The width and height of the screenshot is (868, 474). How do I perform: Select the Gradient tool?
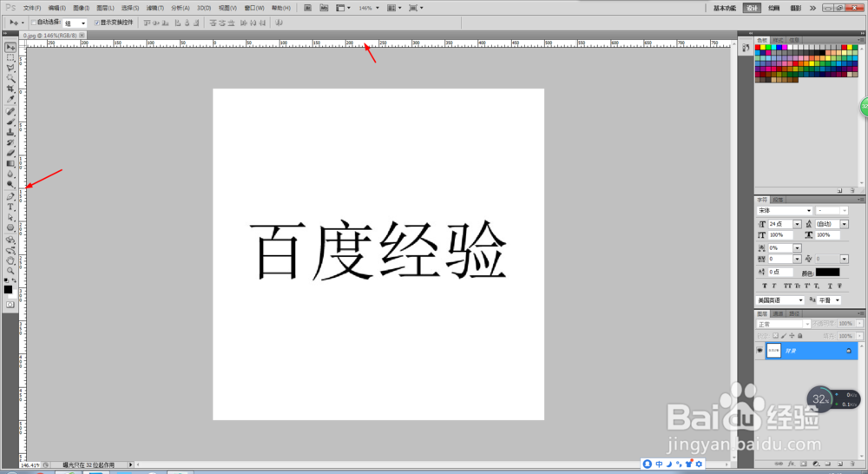click(10, 163)
